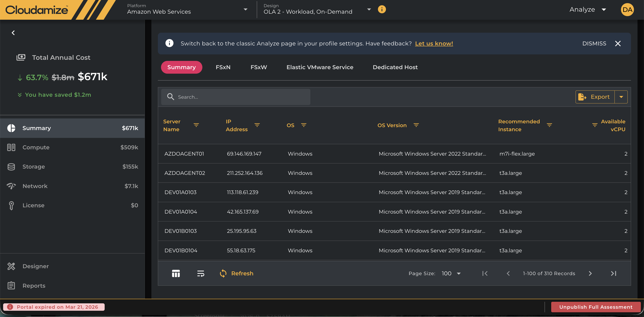Filter the OS Version column
Screen dimensions: 644x317
click(x=416, y=125)
